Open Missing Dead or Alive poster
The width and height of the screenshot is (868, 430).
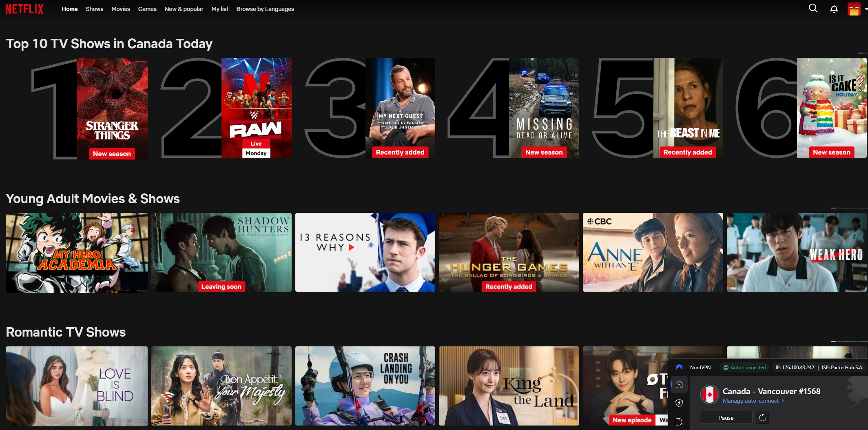point(544,108)
